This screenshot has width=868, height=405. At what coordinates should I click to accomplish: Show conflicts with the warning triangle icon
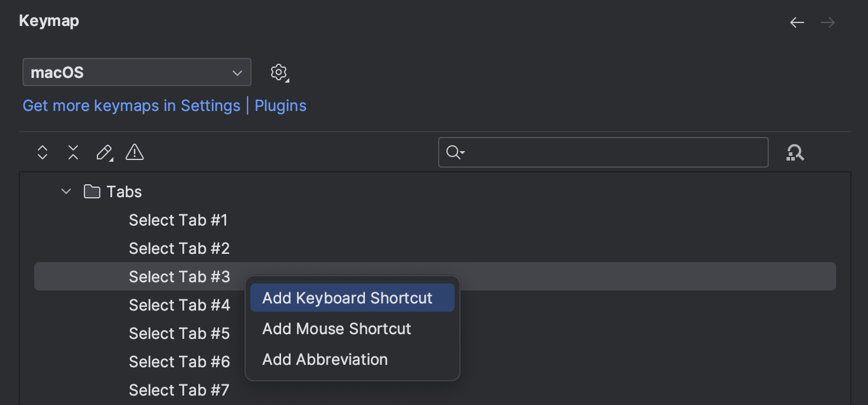[135, 153]
